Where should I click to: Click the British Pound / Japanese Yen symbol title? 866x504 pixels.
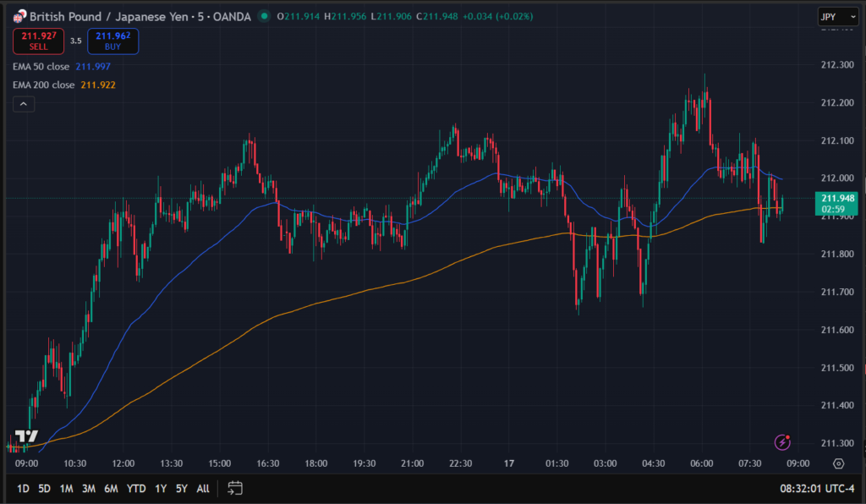point(109,17)
